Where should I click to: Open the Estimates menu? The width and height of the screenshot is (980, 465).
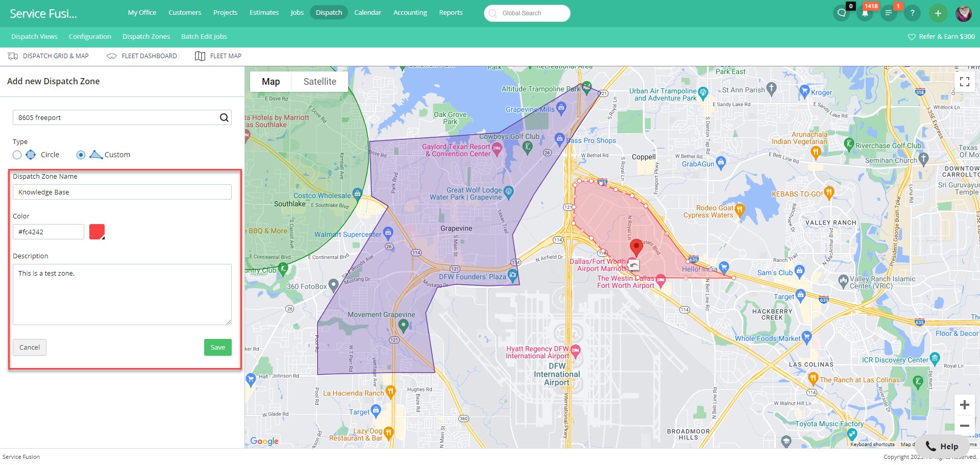264,13
